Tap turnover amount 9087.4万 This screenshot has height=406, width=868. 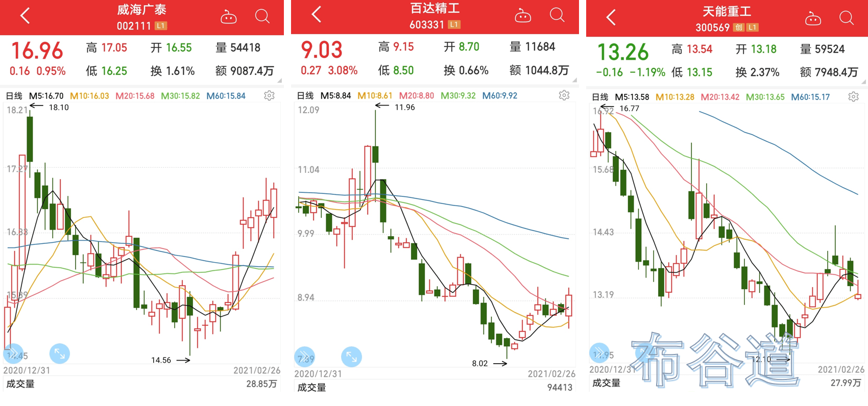pyautogui.click(x=252, y=71)
